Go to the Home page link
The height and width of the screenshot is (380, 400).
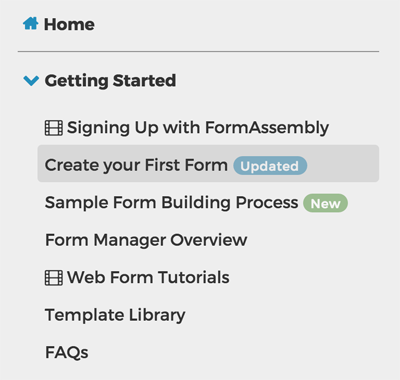(69, 25)
